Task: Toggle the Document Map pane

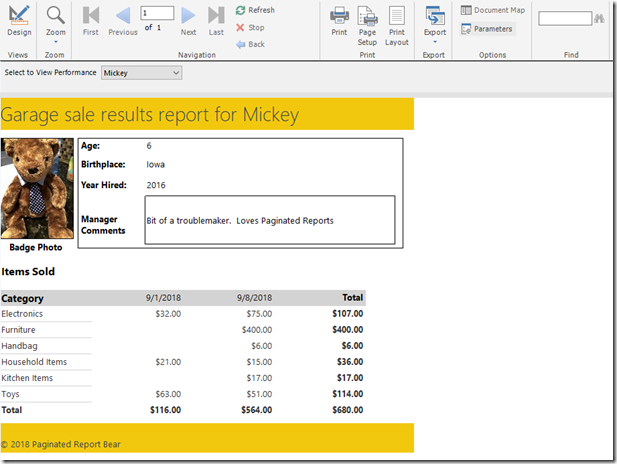Action: (x=492, y=10)
